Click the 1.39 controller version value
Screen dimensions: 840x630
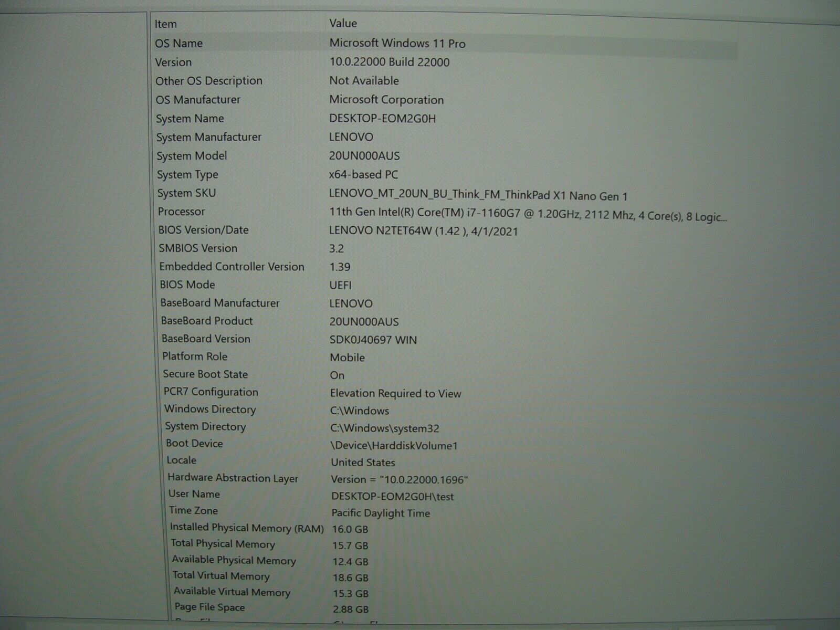(x=340, y=267)
